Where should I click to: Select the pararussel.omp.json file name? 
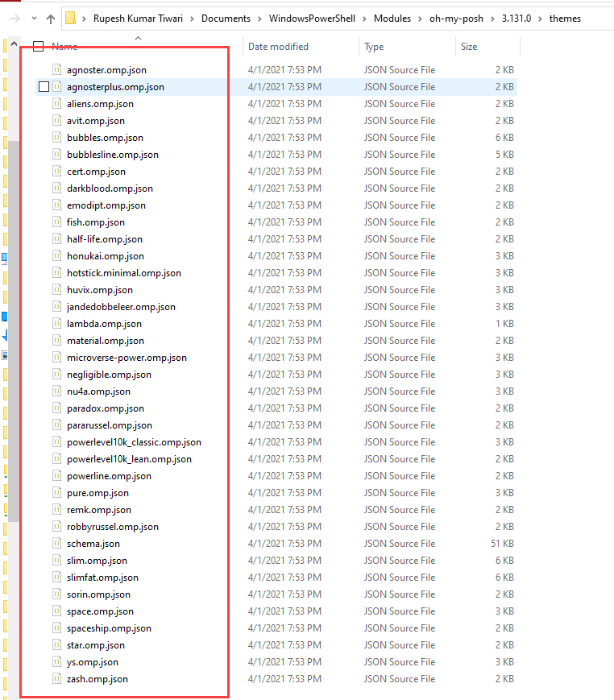click(x=110, y=425)
